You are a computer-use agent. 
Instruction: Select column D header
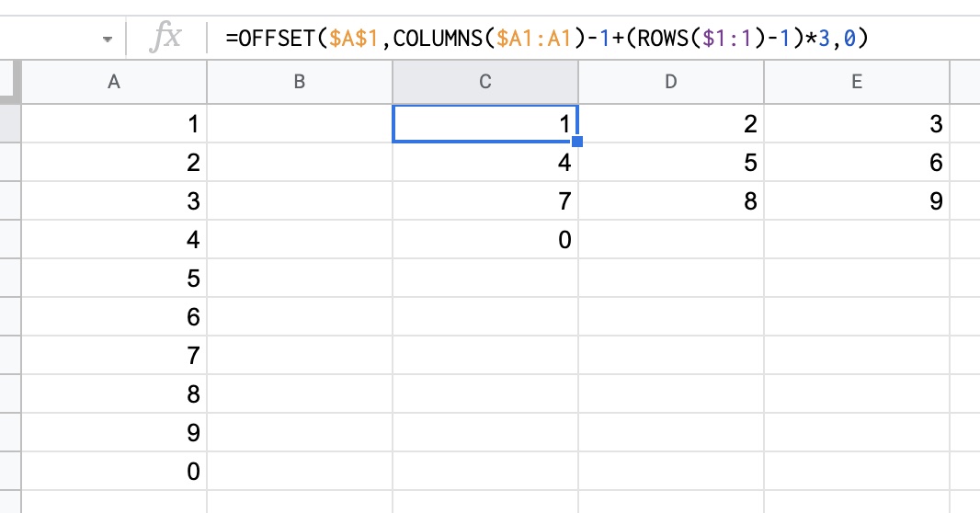670,82
